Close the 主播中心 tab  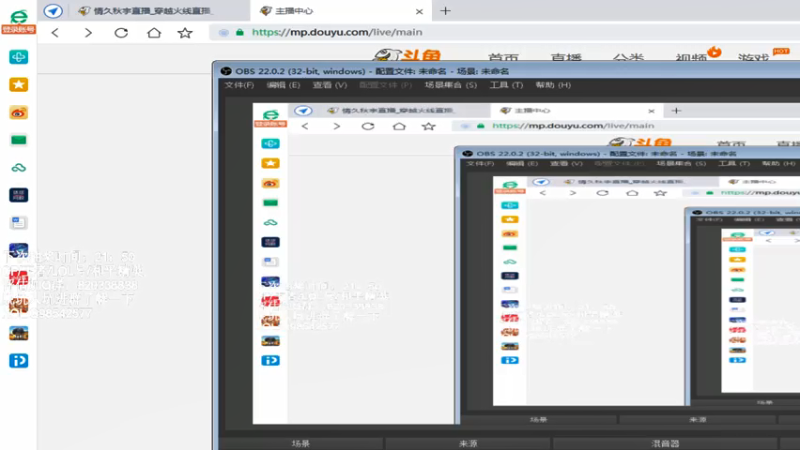pyautogui.click(x=419, y=11)
